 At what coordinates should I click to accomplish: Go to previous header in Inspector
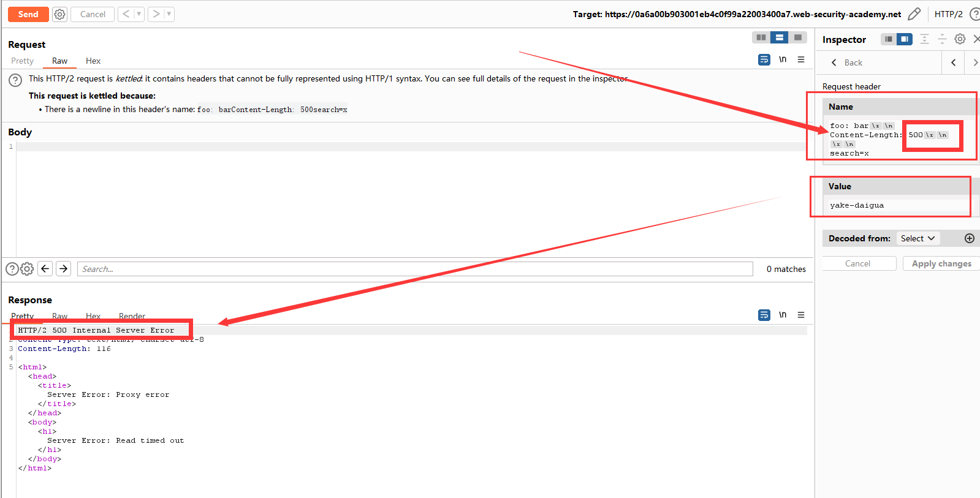click(954, 62)
